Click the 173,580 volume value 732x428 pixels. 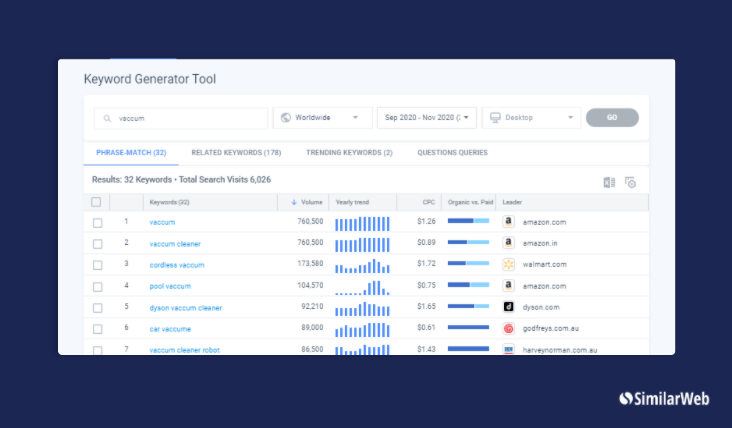(x=310, y=264)
